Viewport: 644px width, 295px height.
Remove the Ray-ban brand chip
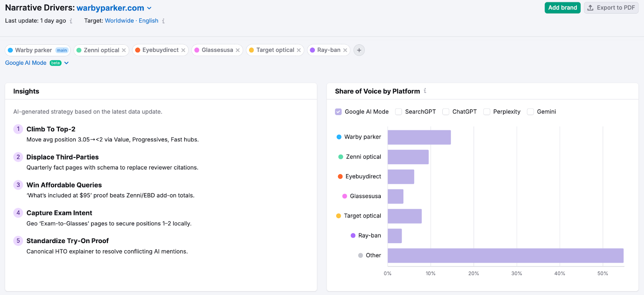[x=345, y=50]
